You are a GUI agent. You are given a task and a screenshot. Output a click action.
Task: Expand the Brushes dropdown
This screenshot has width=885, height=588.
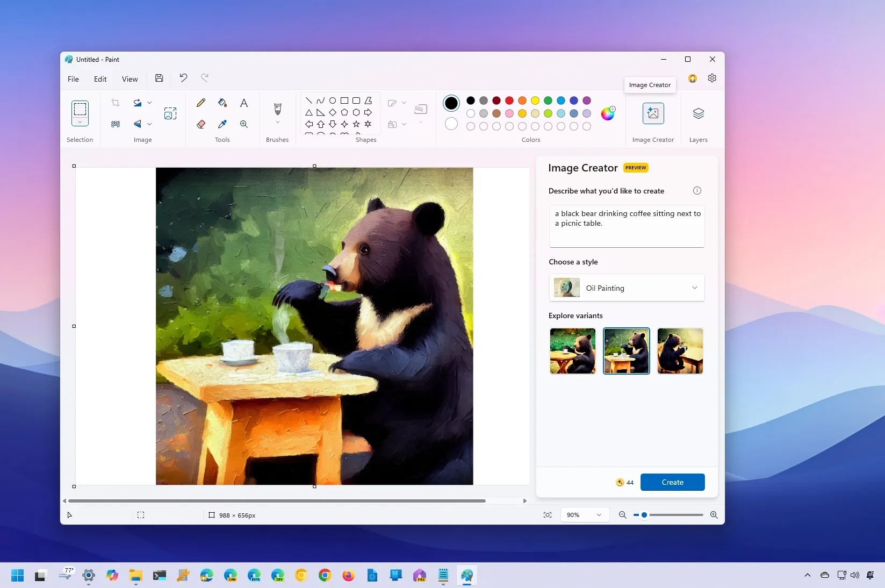click(x=277, y=123)
